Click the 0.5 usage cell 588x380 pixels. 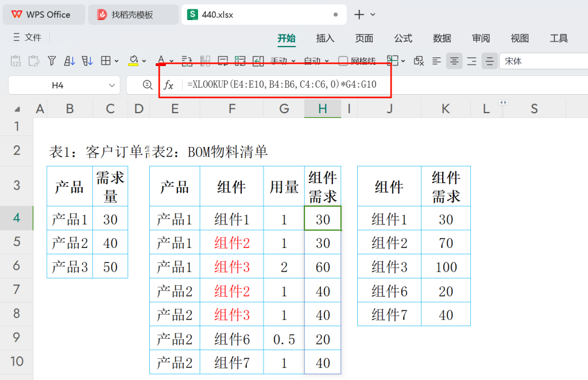tap(284, 339)
